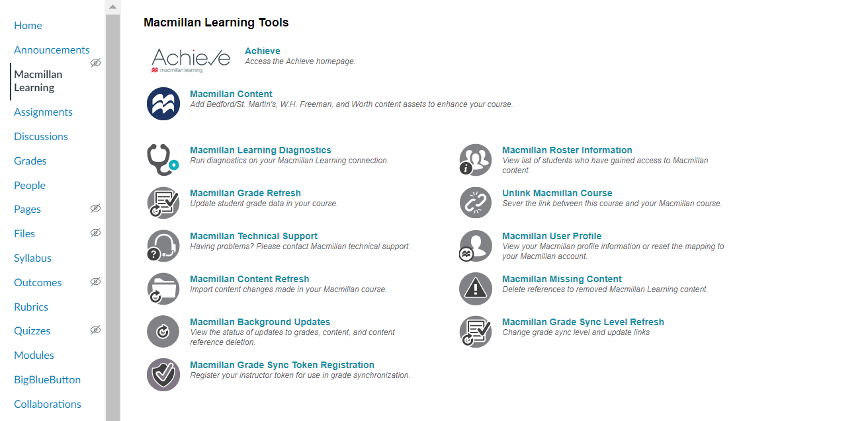Click the Macmillan Grade Sync Level Refresh link

pos(583,322)
